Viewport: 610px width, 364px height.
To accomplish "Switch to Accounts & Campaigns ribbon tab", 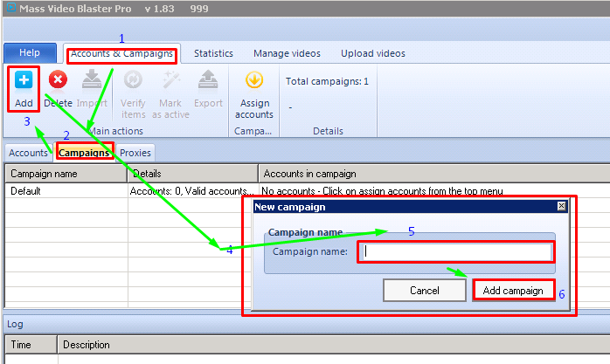I will tap(121, 53).
